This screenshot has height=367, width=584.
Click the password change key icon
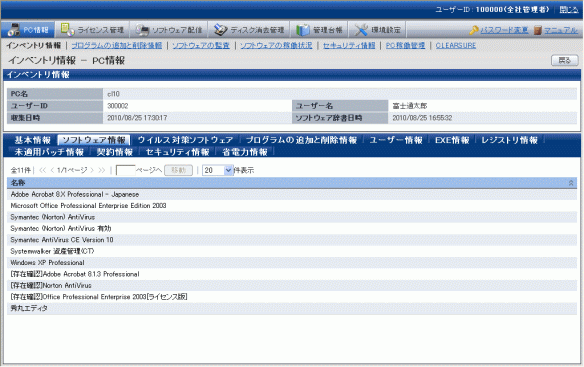[x=474, y=30]
